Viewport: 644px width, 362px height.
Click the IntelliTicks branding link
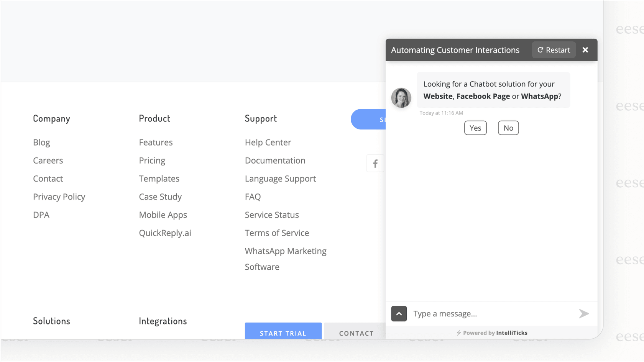[x=511, y=333]
